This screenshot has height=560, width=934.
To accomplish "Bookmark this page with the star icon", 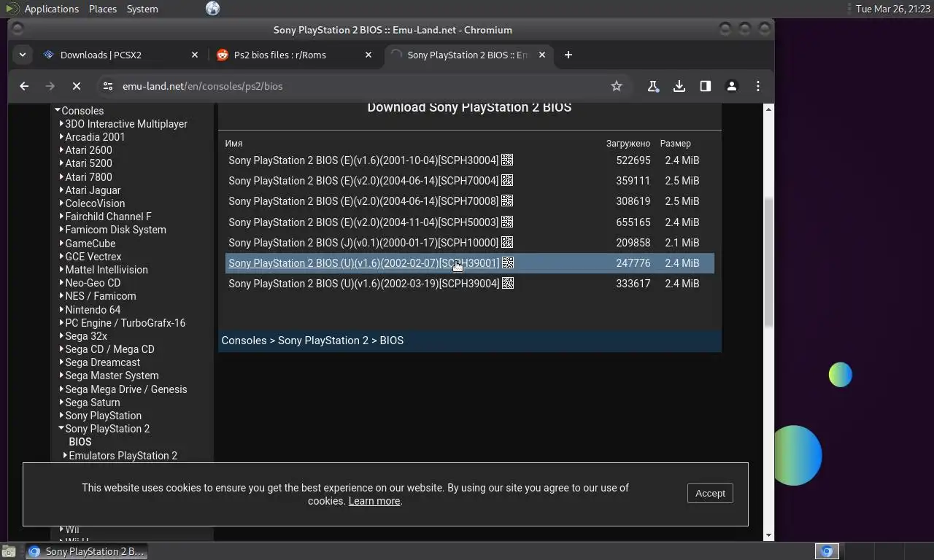I will point(617,86).
